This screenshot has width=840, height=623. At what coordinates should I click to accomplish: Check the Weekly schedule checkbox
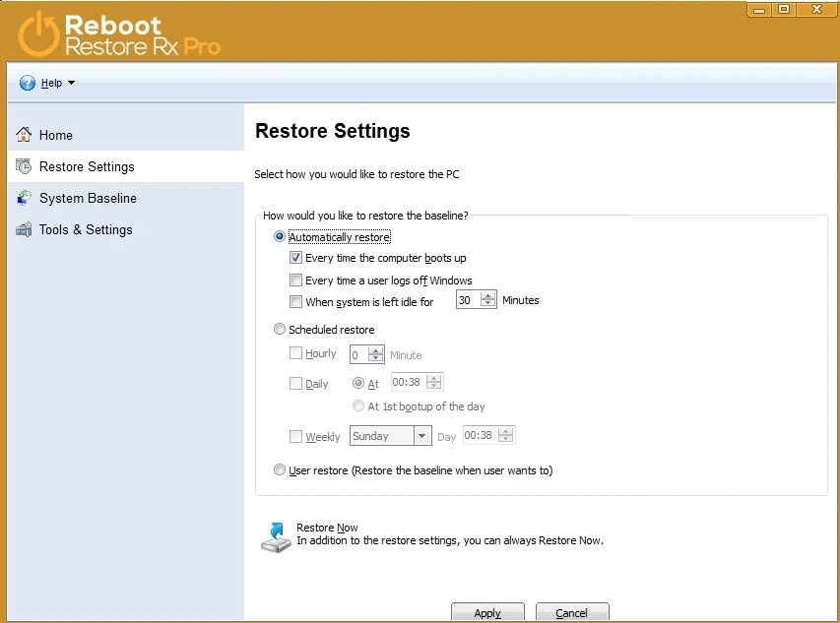295,436
